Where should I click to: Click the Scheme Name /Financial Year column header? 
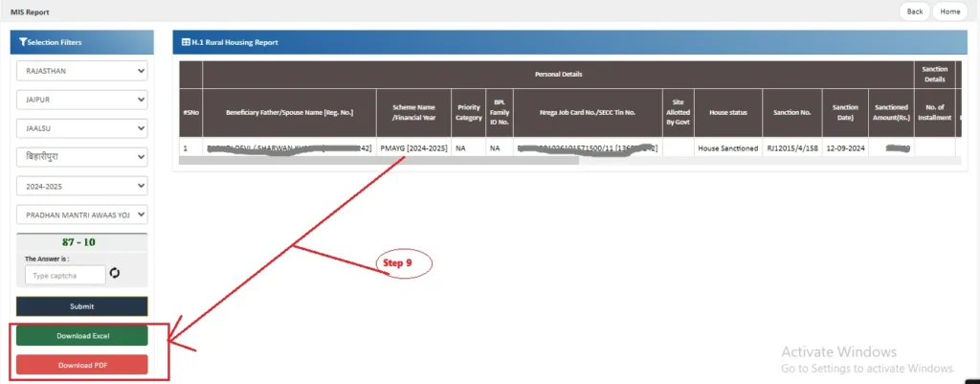pos(413,113)
